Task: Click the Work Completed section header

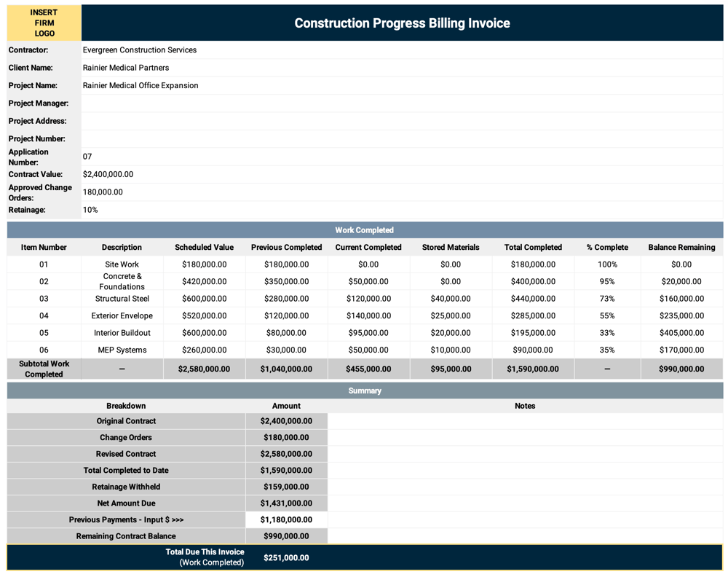Action: pyautogui.click(x=365, y=230)
